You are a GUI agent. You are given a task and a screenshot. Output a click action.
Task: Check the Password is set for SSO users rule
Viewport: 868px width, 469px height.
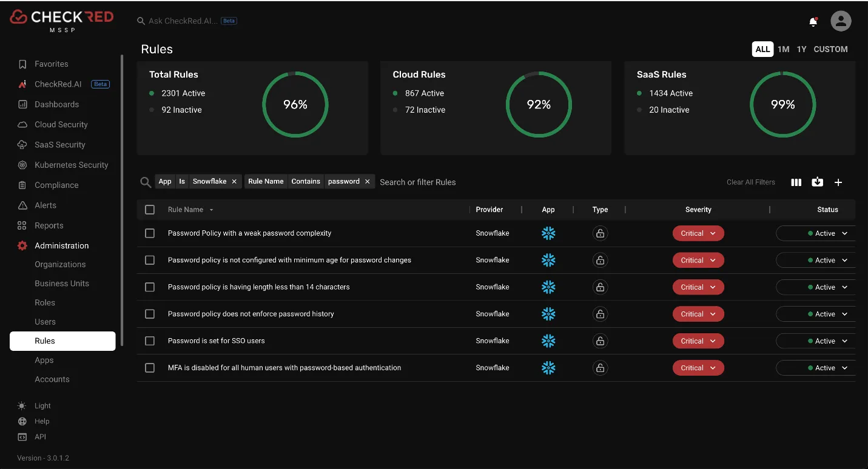[x=150, y=341]
